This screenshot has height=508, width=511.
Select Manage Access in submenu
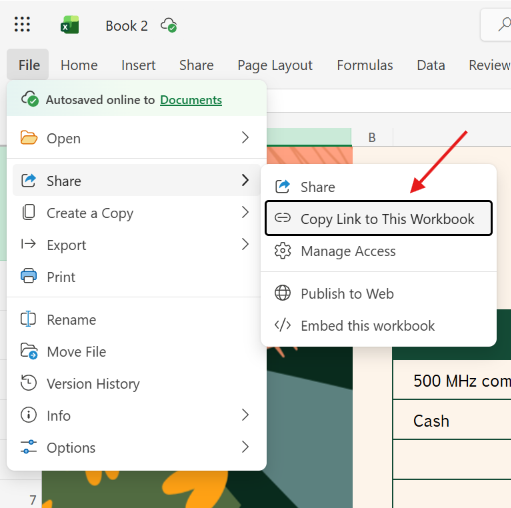tap(379, 251)
